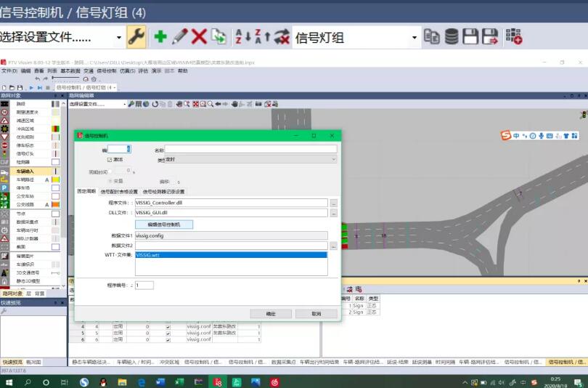Click the browse button next to data file 2

(333, 246)
